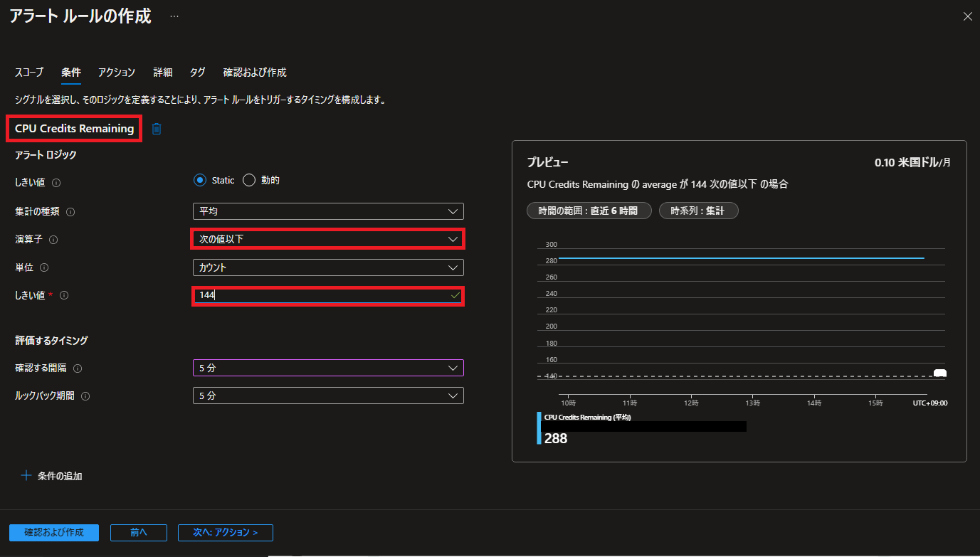Click the しきい値 input field containing 144

(x=324, y=295)
